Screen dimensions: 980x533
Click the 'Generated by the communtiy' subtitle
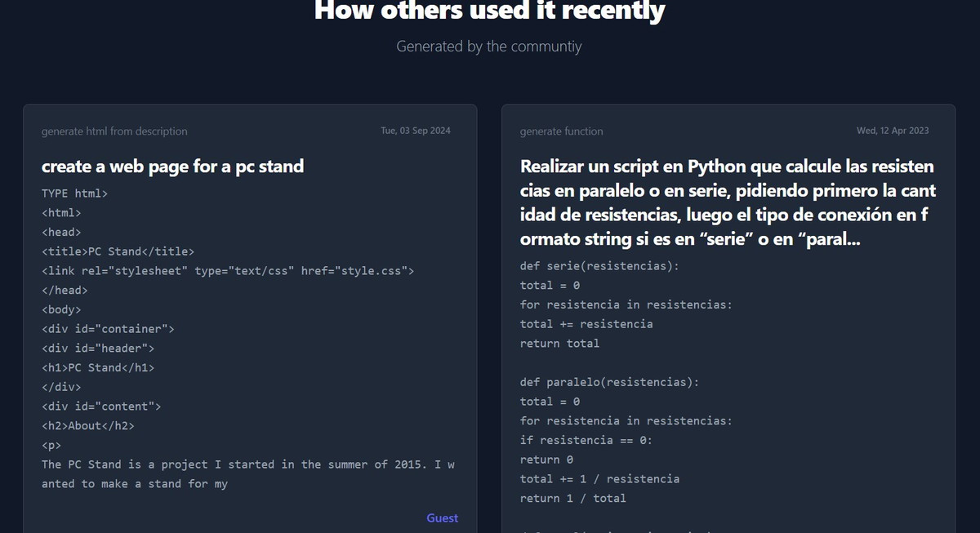(489, 47)
